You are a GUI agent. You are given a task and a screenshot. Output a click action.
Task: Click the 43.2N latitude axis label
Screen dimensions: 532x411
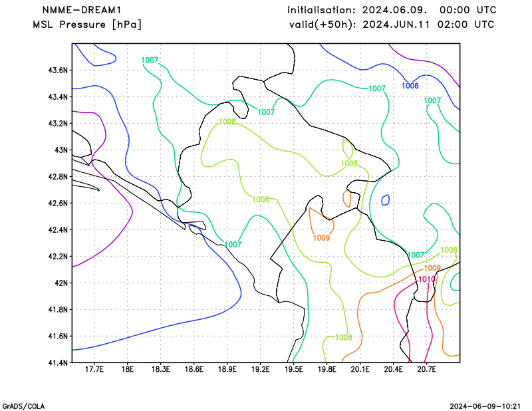pos(58,124)
